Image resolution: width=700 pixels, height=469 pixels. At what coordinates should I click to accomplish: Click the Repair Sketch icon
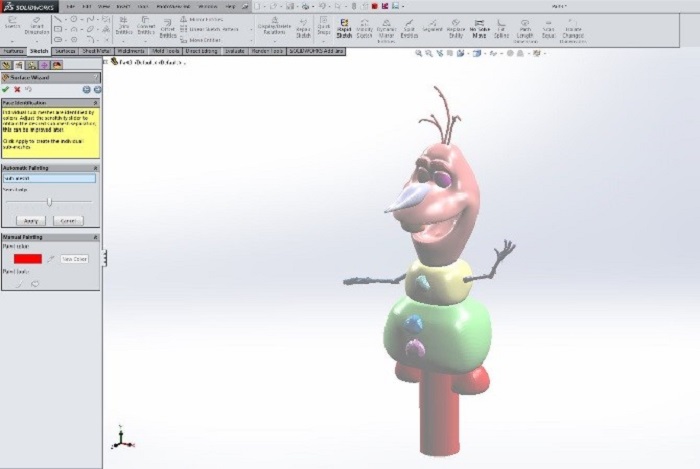coord(304,29)
